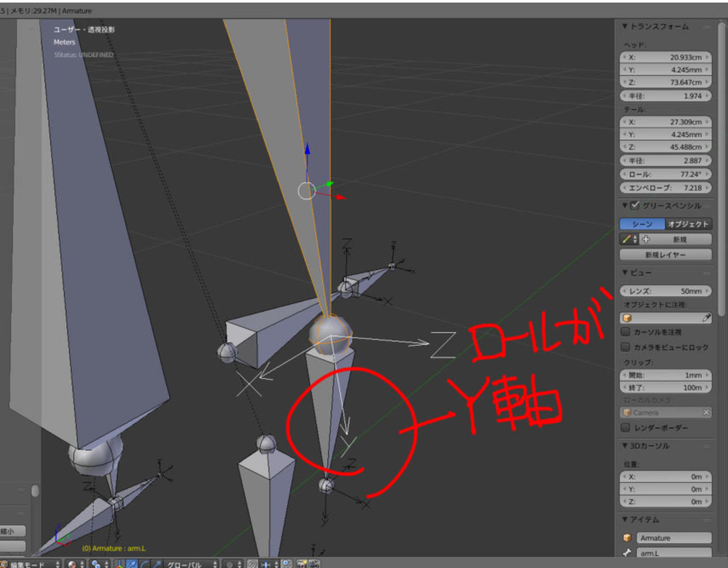Viewport: 728px width, 568px height.
Task: Click the 新規 grease pencil button
Action: click(x=675, y=239)
